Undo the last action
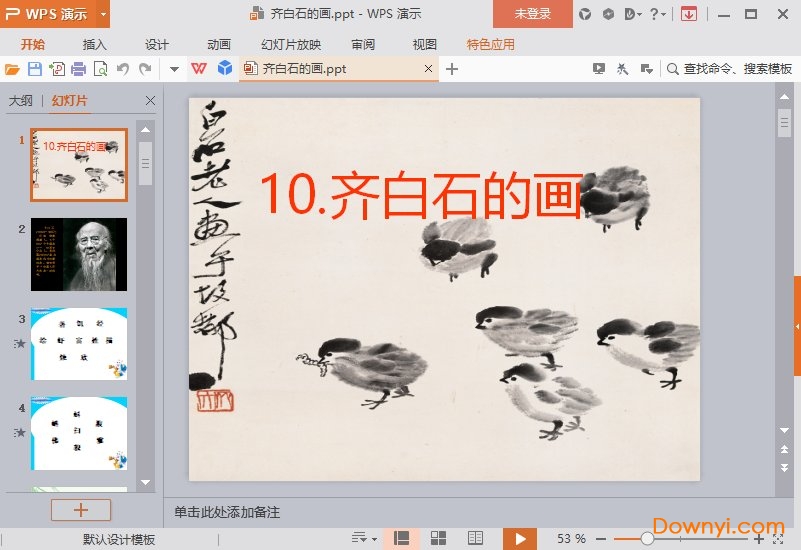Screen dimensions: 801x550 click(123, 69)
